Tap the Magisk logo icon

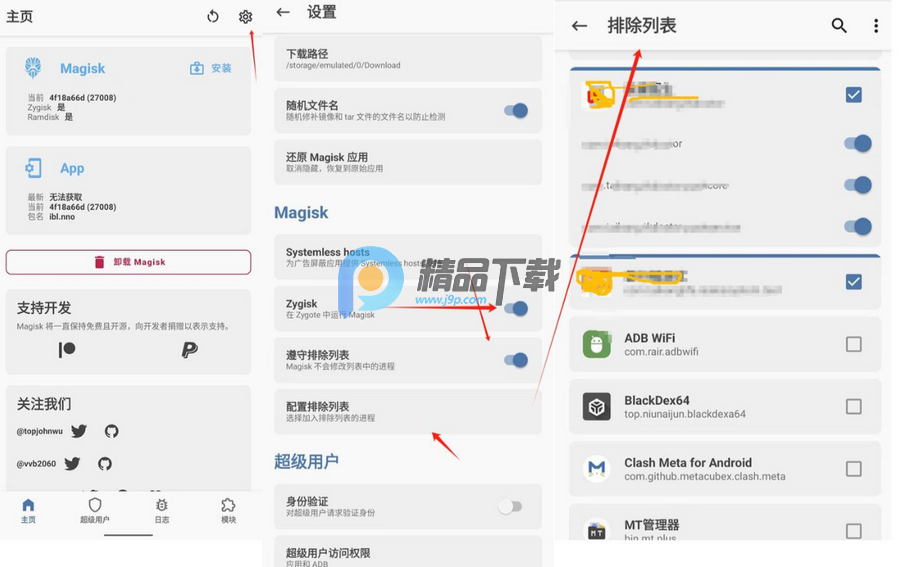pyautogui.click(x=33, y=68)
